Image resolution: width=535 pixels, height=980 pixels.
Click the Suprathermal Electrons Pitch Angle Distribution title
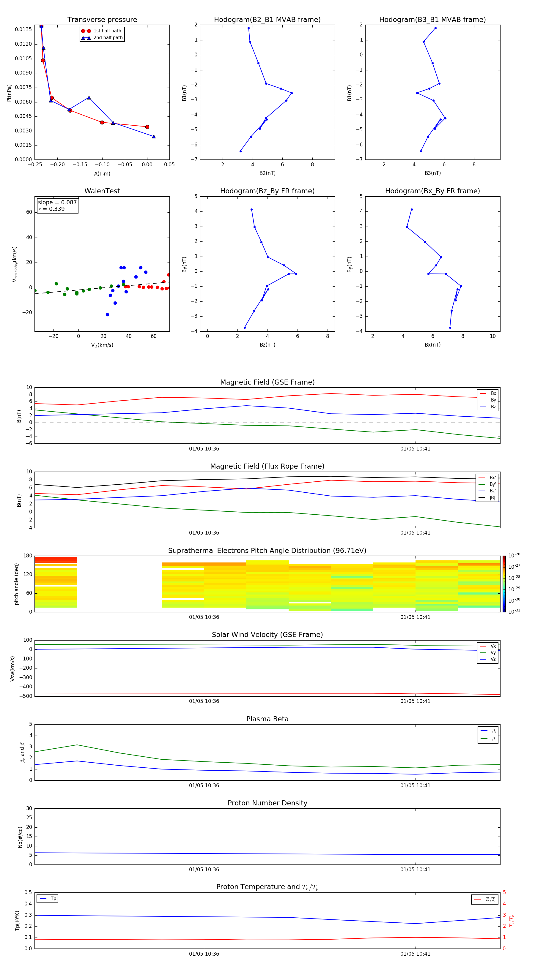point(267,551)
